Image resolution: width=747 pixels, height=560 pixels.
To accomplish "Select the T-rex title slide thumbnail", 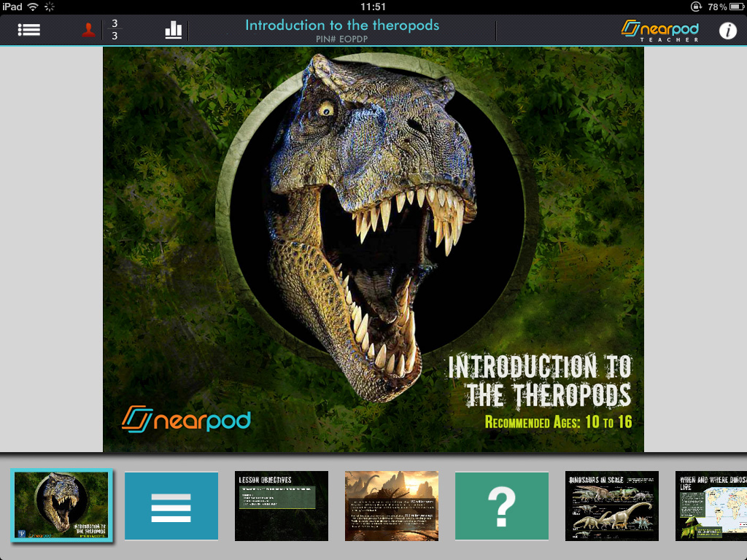I will click(x=61, y=506).
